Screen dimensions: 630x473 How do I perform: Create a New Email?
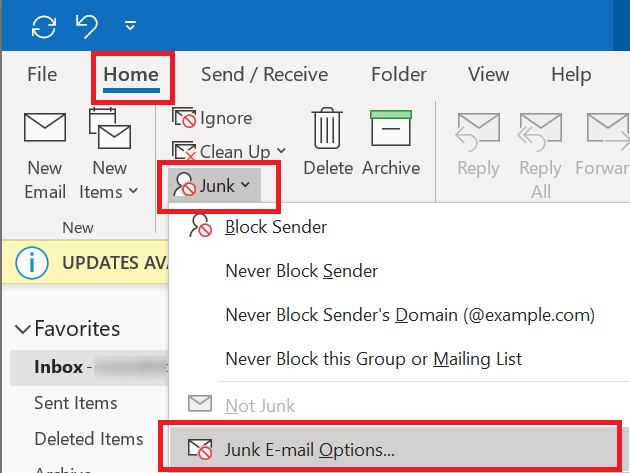point(45,156)
